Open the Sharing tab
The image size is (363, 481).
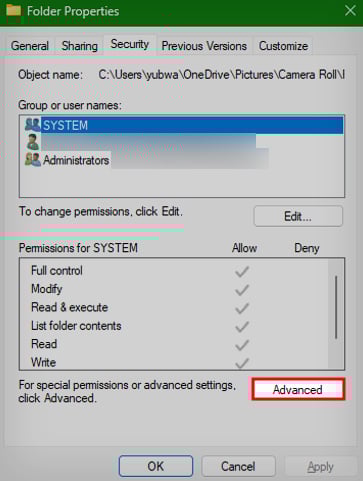coord(79,46)
